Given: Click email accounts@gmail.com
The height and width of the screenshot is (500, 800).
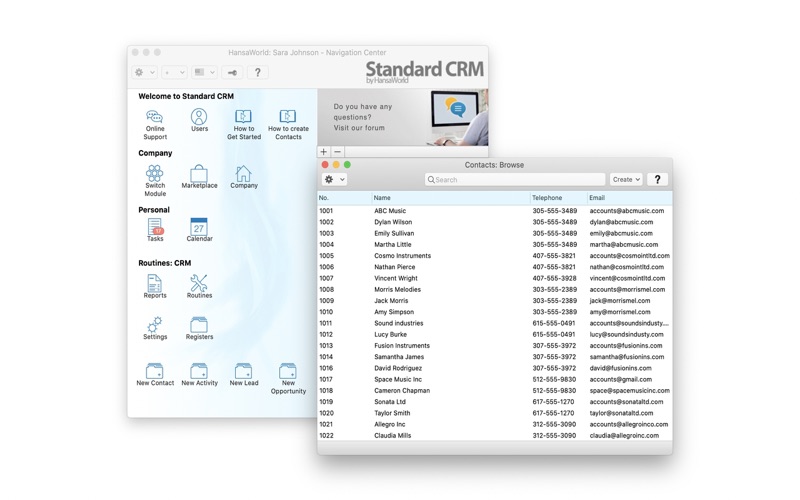Looking at the screenshot, I should (x=620, y=379).
